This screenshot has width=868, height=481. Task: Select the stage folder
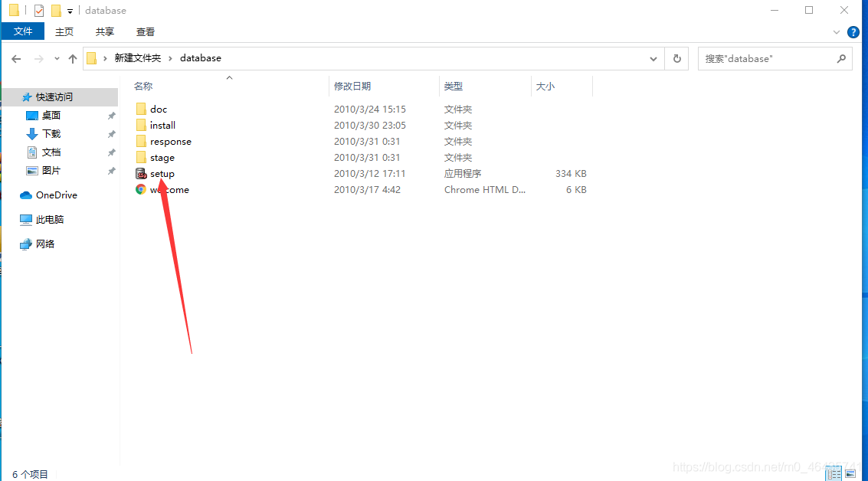click(162, 157)
